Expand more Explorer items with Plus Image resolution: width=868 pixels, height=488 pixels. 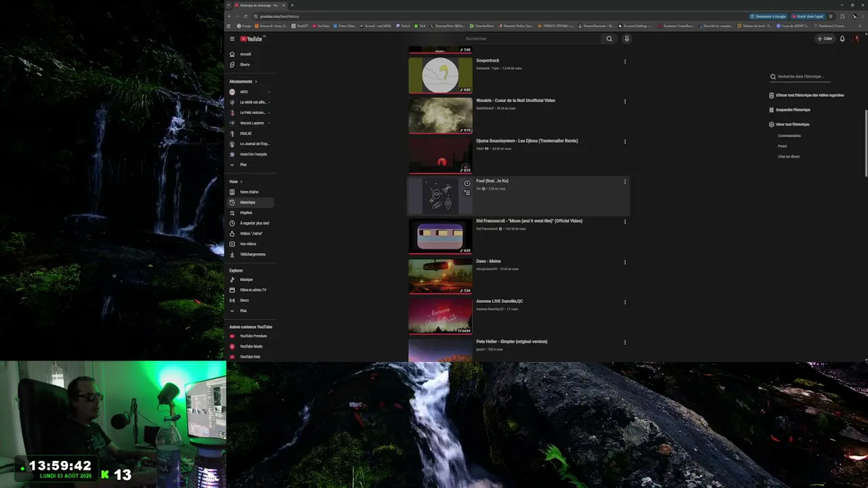(x=251, y=310)
